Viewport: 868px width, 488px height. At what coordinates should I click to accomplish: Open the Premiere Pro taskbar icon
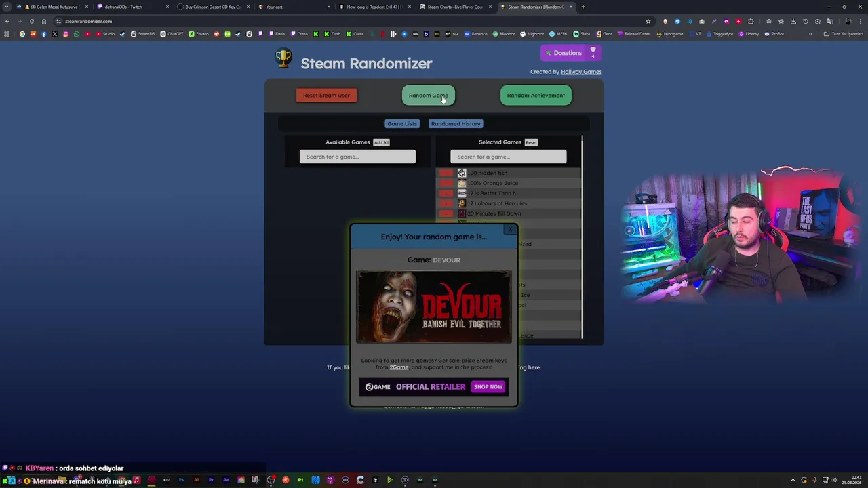click(211, 481)
